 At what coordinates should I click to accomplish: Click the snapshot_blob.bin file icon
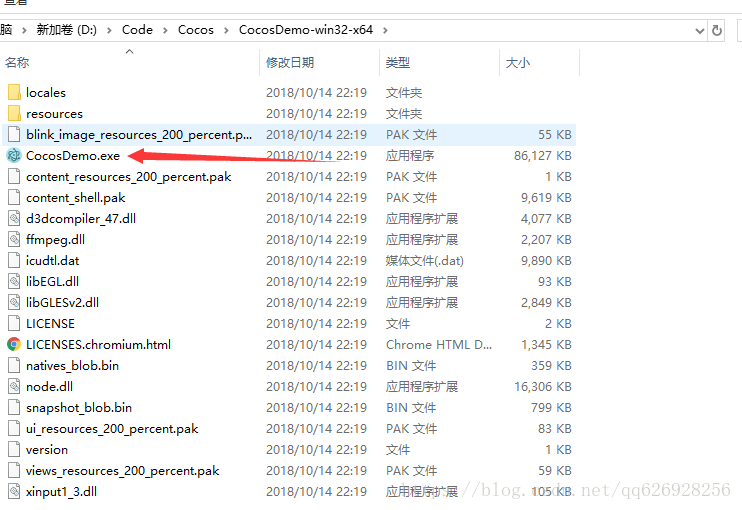point(14,407)
